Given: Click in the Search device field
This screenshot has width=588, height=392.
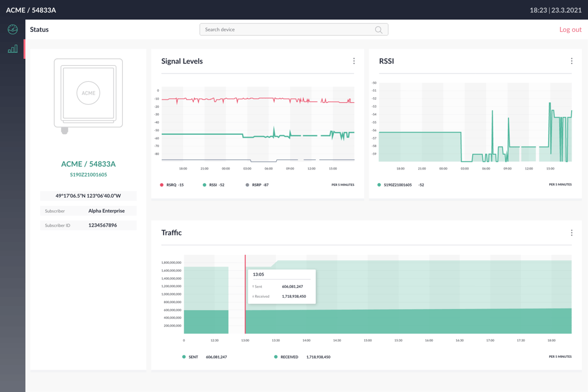Looking at the screenshot, I should tap(293, 29).
